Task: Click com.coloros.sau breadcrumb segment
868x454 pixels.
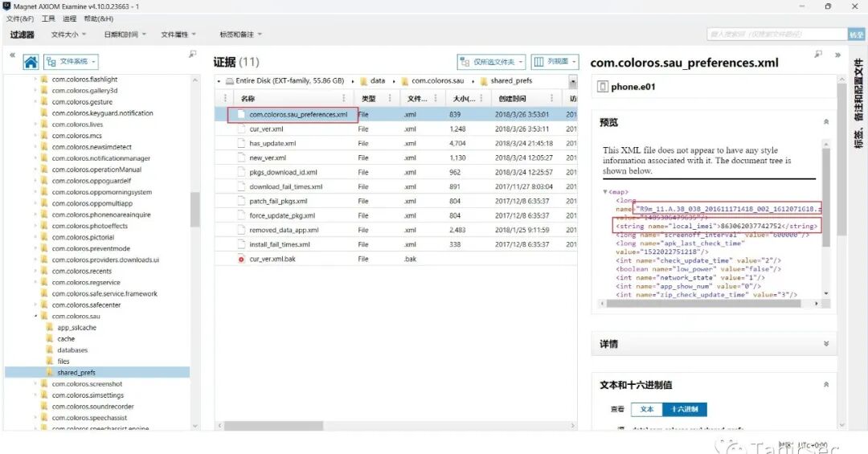Action: point(437,81)
